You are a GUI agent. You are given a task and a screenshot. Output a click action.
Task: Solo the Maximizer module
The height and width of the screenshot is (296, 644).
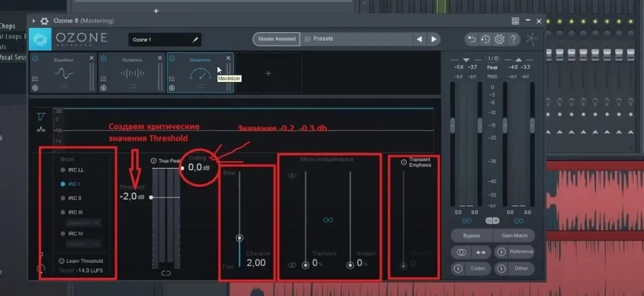[172, 88]
